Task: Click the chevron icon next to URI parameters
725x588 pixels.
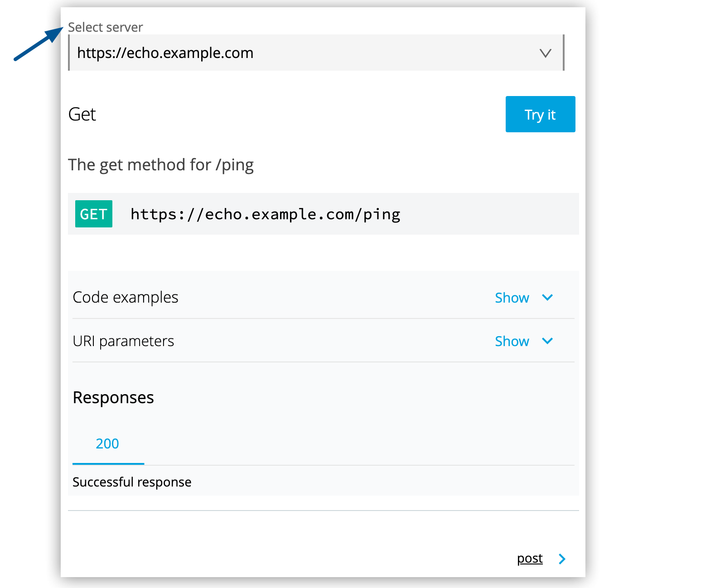Action: [547, 341]
